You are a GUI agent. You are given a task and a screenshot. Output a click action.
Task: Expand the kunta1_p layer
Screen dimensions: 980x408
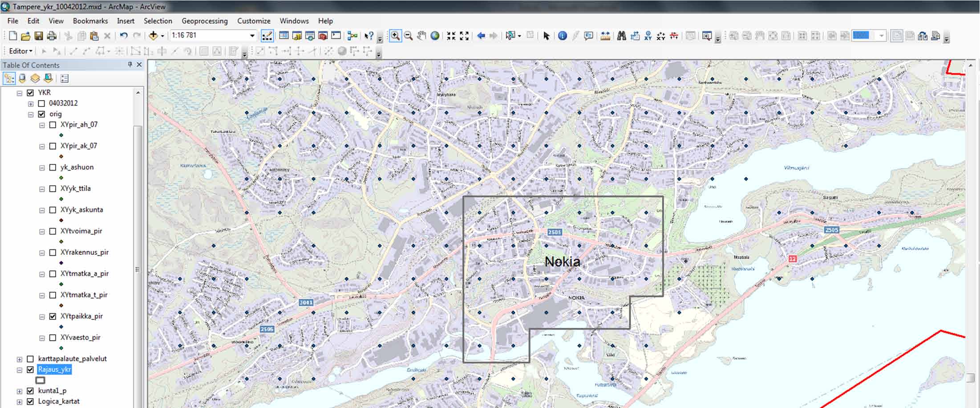tap(20, 392)
